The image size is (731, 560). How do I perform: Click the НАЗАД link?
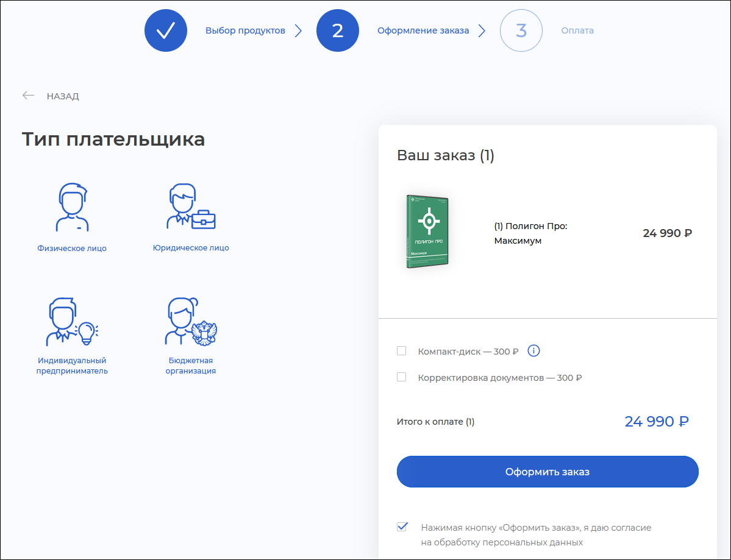63,96
